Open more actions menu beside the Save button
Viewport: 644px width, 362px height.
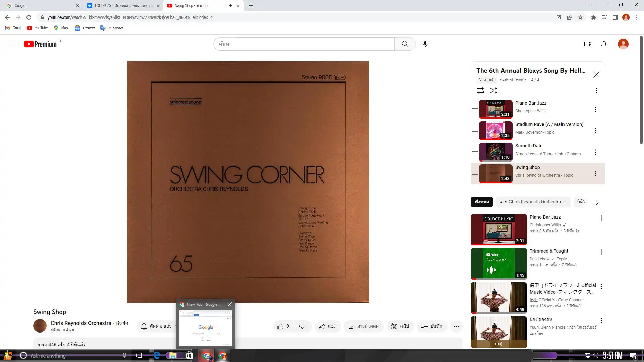(x=456, y=326)
